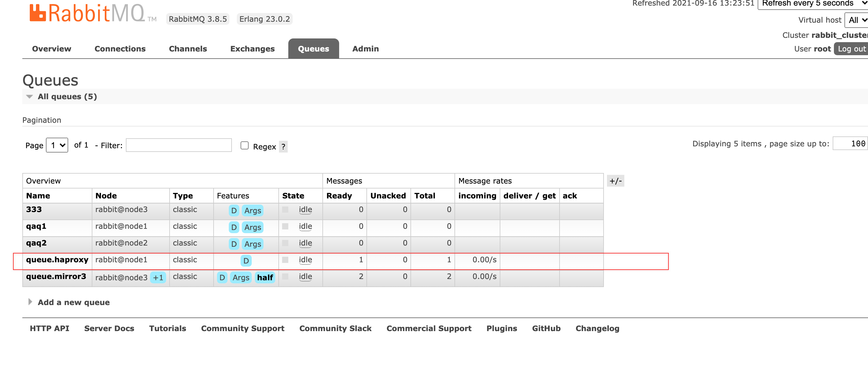Viewport: 868px width, 390px height.
Task: Focus the queue Filter text field
Action: (179, 145)
